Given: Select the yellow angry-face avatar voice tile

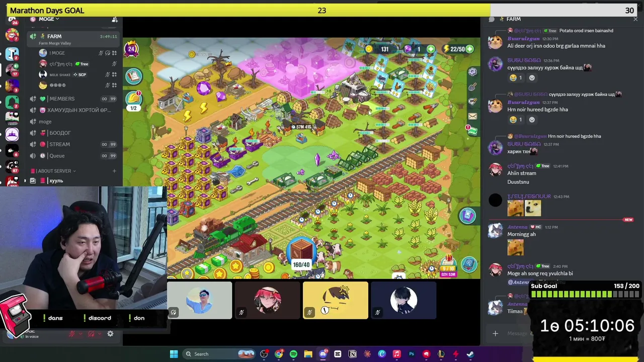Looking at the screenshot, I should pyautogui.click(x=336, y=301).
